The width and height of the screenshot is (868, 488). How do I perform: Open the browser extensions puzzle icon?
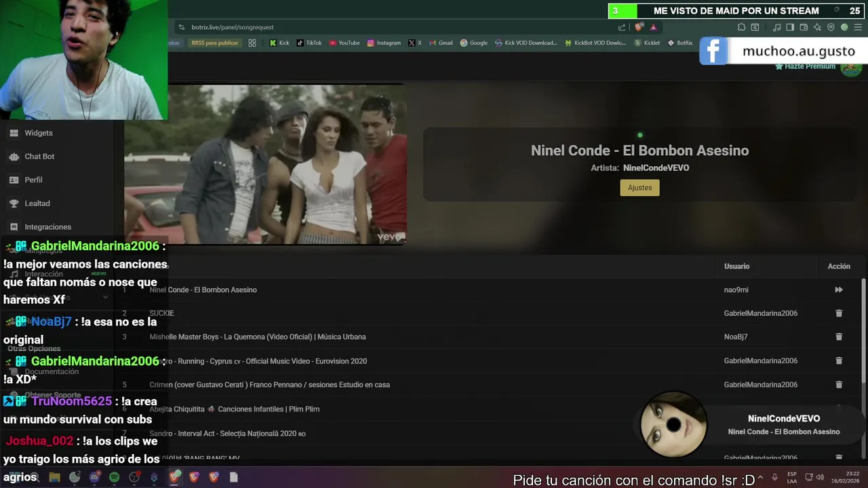(x=741, y=27)
